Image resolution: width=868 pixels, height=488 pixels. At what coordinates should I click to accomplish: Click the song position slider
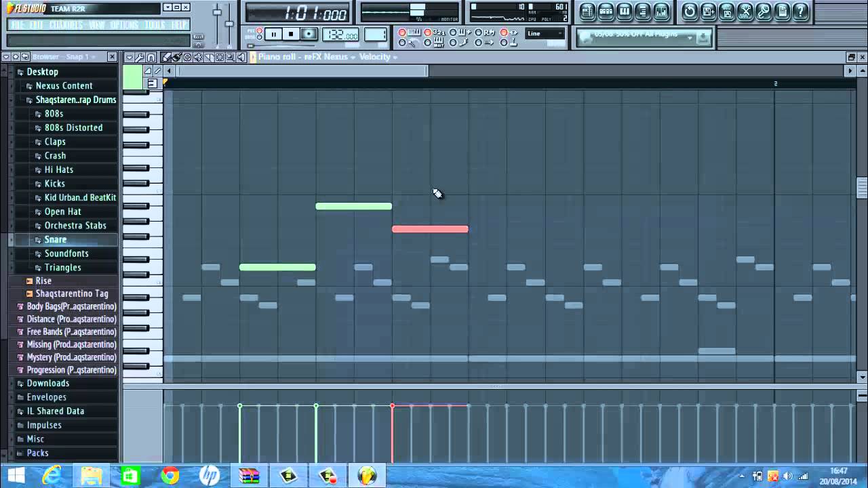[x=281, y=45]
